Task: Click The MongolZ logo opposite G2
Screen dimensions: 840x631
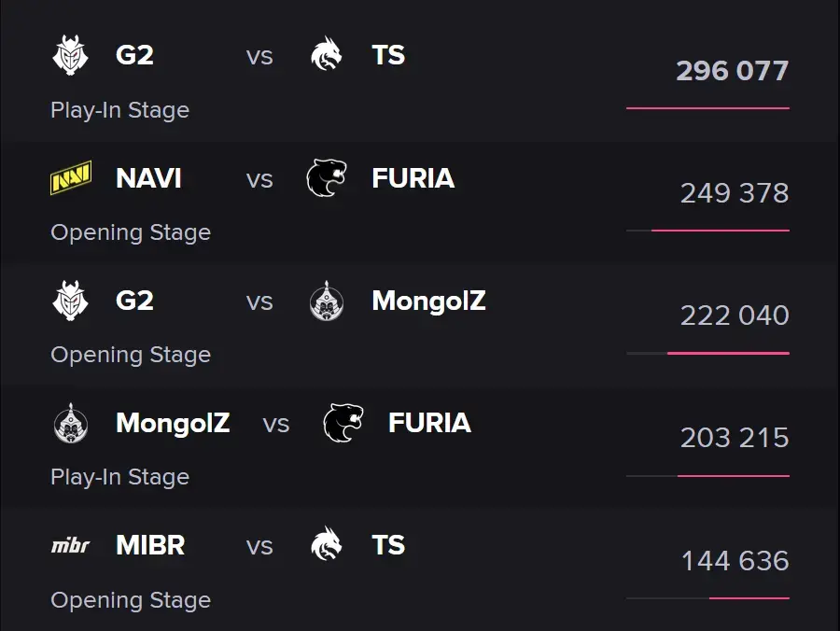Action: pos(327,301)
